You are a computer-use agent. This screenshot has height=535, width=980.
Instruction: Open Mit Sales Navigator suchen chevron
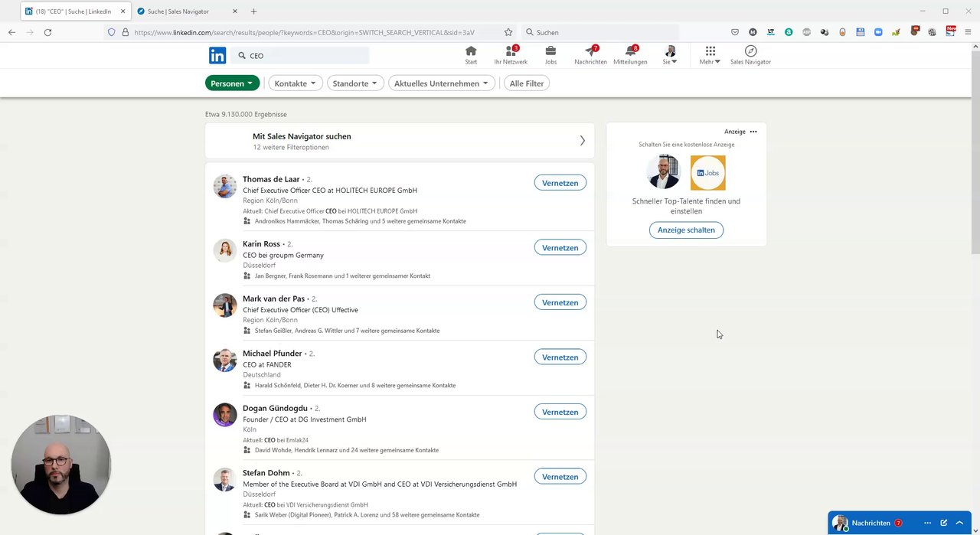click(582, 141)
